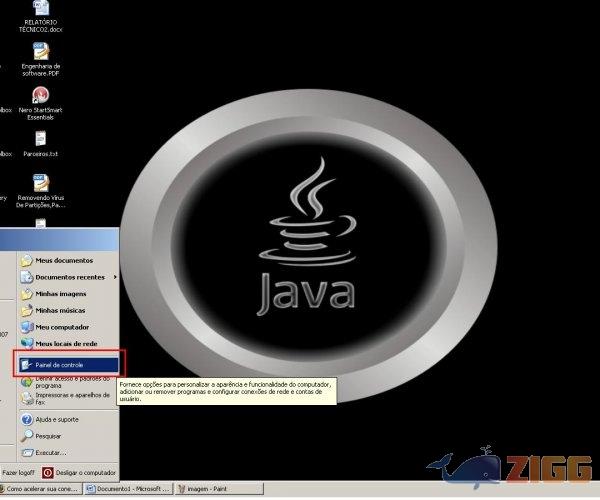600x500 pixels.
Task: Click Fazer logoff button
Action: pos(18,473)
